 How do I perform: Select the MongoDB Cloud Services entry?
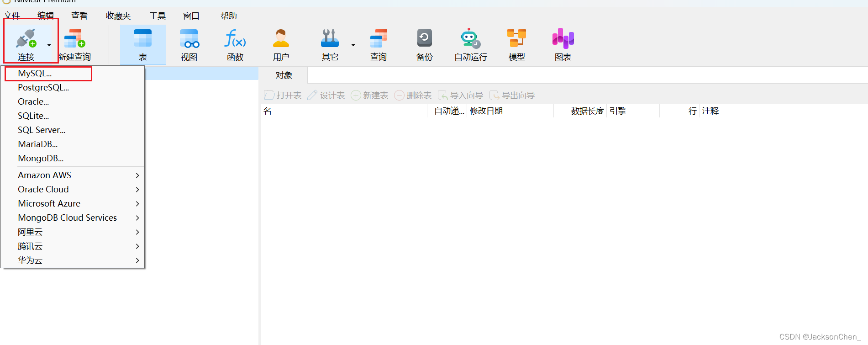click(x=73, y=218)
